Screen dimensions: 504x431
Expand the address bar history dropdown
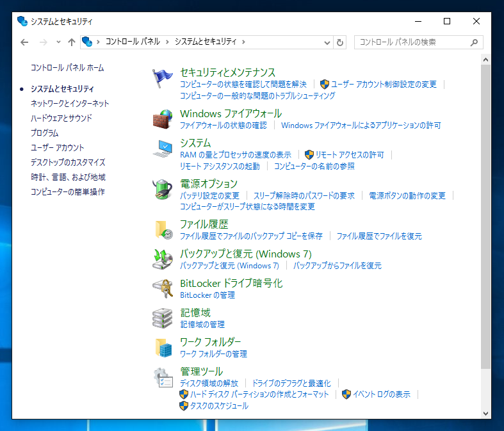[x=327, y=42]
